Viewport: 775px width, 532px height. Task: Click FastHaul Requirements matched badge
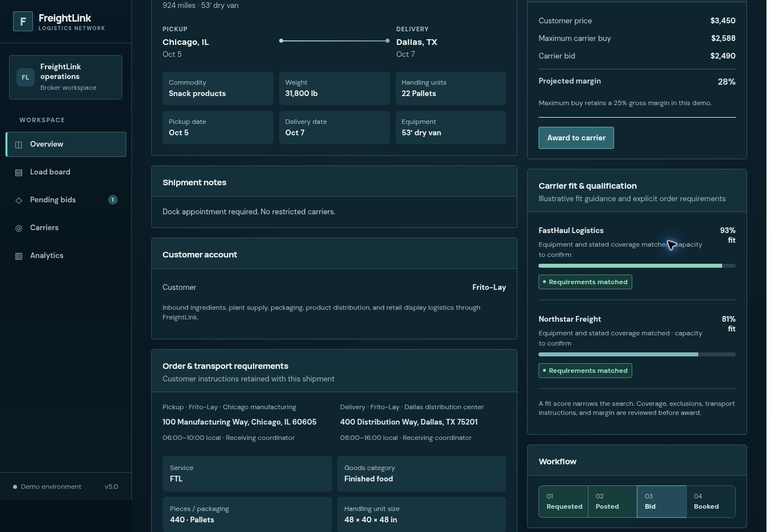[x=585, y=282]
